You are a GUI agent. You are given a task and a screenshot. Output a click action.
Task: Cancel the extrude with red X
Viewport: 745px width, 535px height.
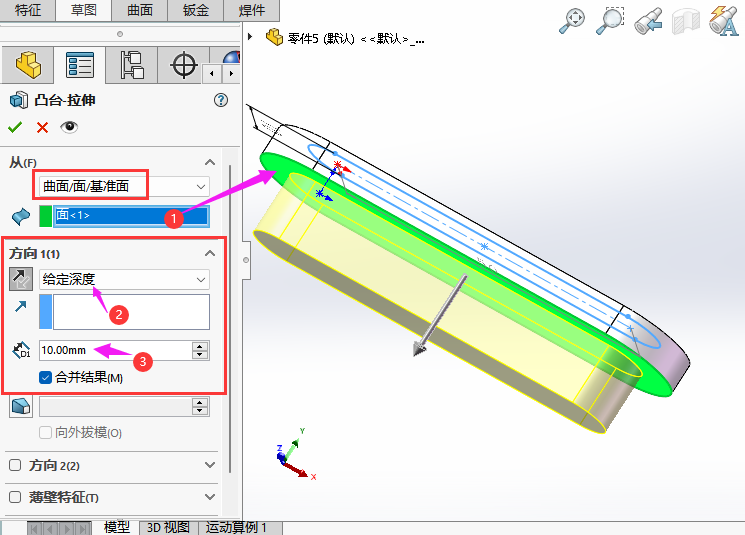pyautogui.click(x=42, y=127)
